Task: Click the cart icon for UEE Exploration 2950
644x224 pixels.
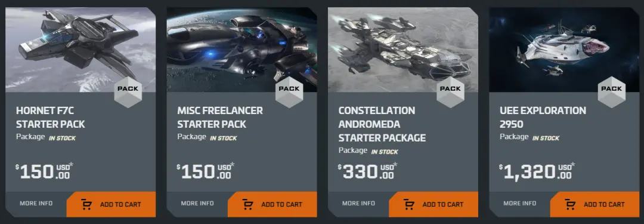Action: click(570, 204)
